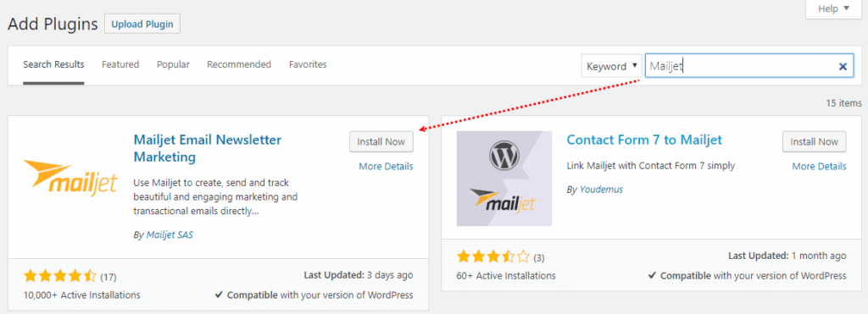Clear the Mailjet search field
Image resolution: width=868 pixels, height=314 pixels.
843,66
